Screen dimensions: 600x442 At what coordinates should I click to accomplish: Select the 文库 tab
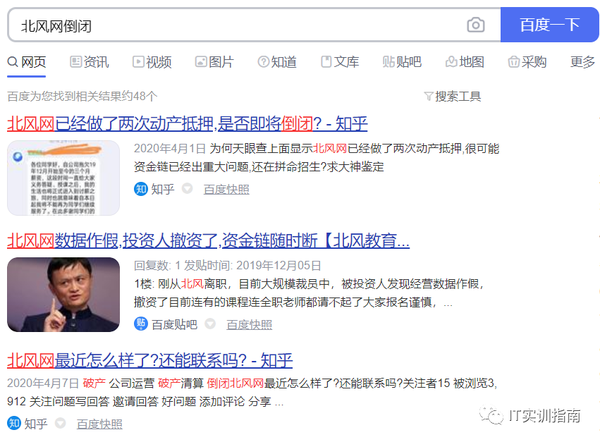point(340,62)
